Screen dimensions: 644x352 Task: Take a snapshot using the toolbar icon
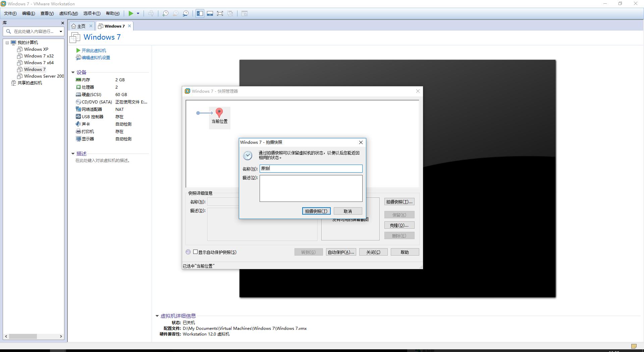coord(165,13)
